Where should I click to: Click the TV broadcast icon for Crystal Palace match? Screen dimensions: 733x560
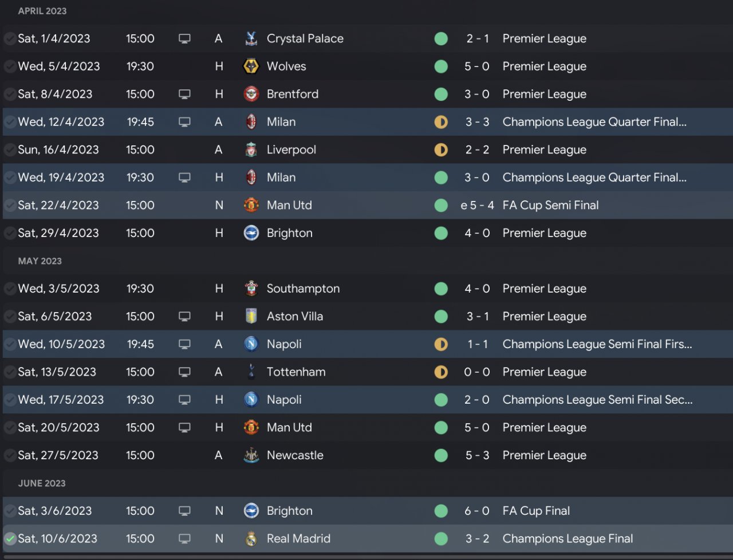click(184, 38)
